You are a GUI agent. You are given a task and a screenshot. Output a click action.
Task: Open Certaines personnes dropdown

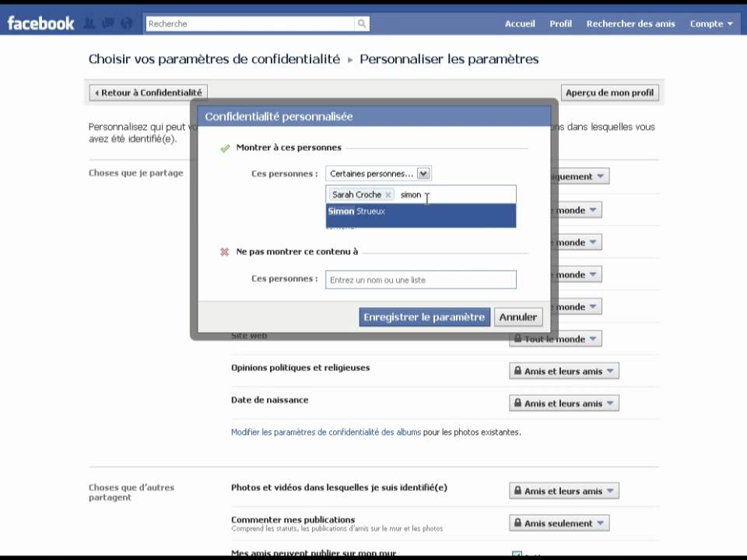point(378,173)
